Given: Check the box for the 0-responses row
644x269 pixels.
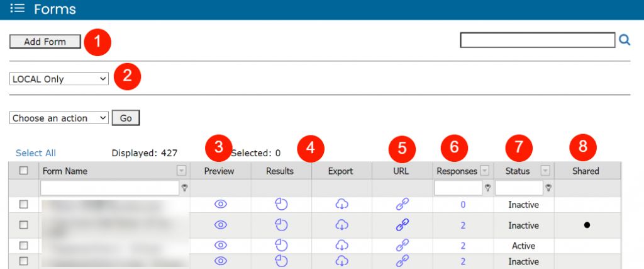Looking at the screenshot, I should [x=24, y=204].
